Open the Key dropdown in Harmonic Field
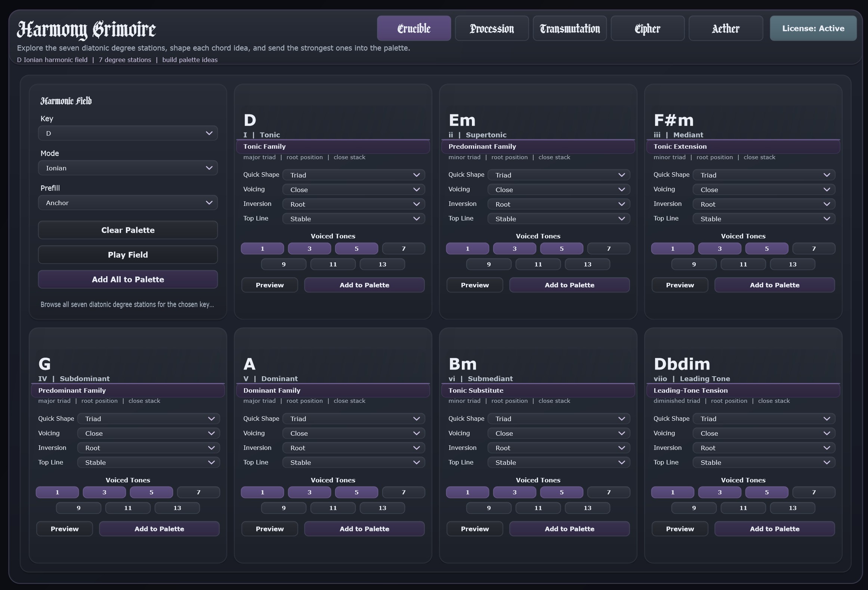The image size is (868, 590). pos(128,133)
